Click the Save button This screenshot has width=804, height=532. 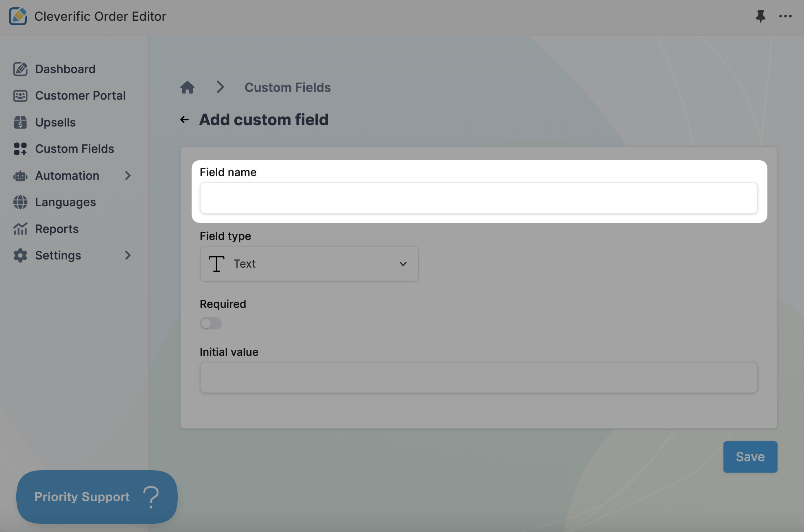(x=750, y=457)
